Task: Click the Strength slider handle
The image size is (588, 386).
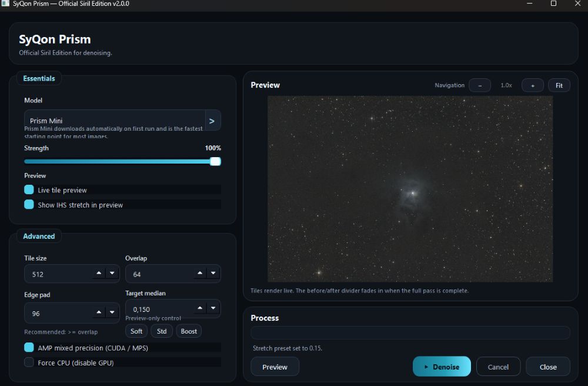Action: point(215,161)
